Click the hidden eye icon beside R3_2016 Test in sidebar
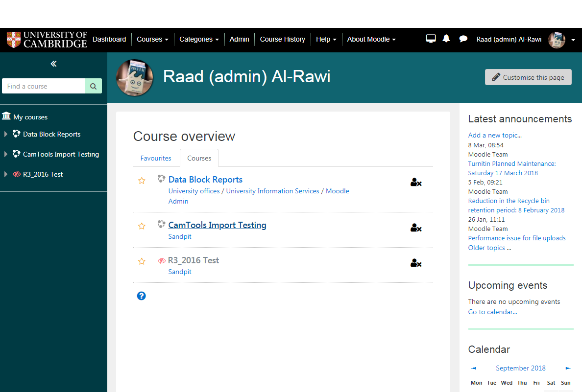582x392 pixels. click(16, 174)
